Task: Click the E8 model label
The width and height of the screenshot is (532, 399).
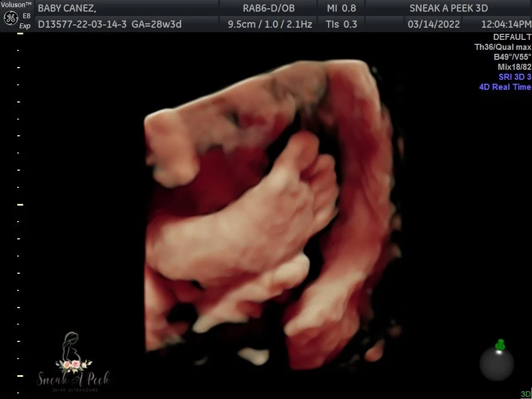Action: 27,16
